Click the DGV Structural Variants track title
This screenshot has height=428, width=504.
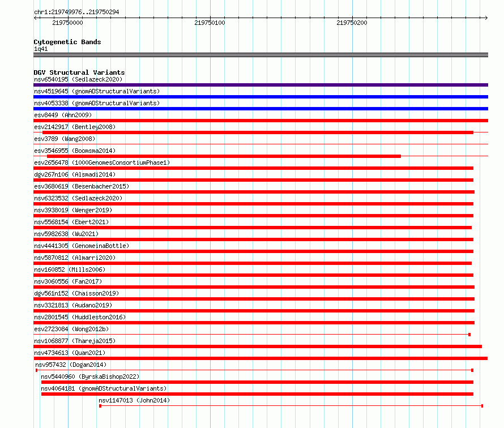coord(79,72)
